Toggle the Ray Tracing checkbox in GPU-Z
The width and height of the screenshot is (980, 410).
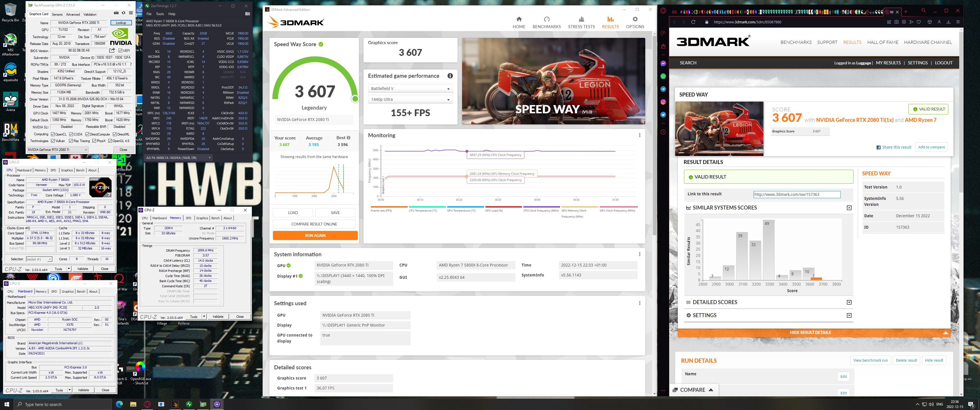click(71, 141)
